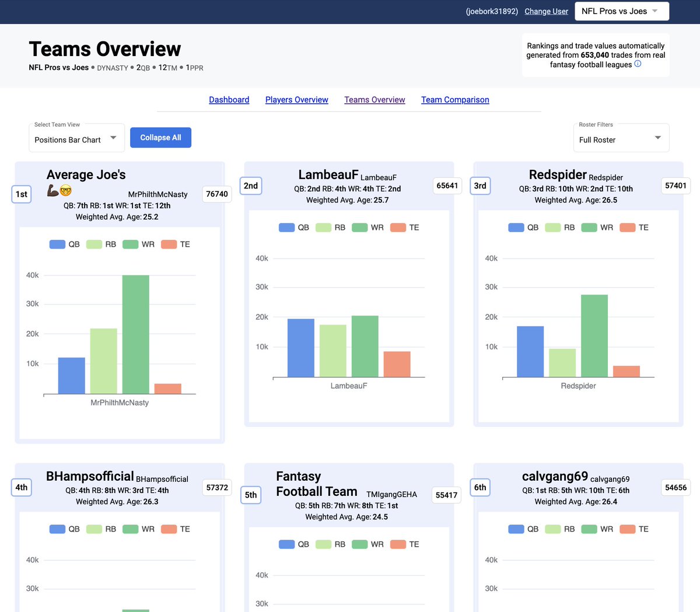Toggle TE legend in BHampsofficial chart
The width and height of the screenshot is (700, 612).
tap(176, 529)
